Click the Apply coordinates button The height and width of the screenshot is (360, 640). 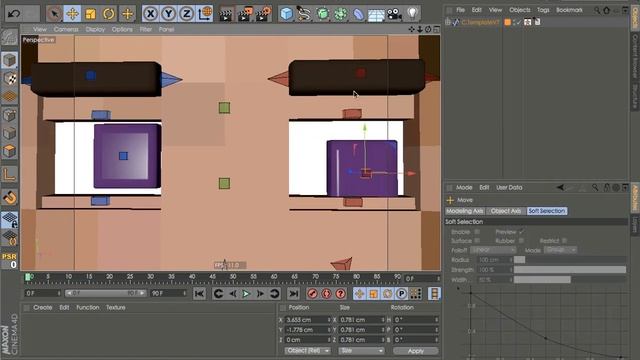[x=416, y=351]
